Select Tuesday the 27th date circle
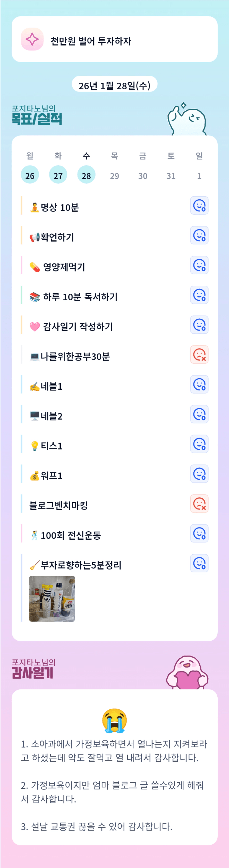 click(58, 175)
